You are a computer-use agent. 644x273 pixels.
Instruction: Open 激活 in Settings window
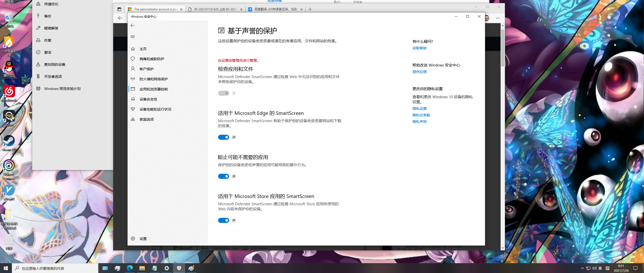(x=72, y=52)
